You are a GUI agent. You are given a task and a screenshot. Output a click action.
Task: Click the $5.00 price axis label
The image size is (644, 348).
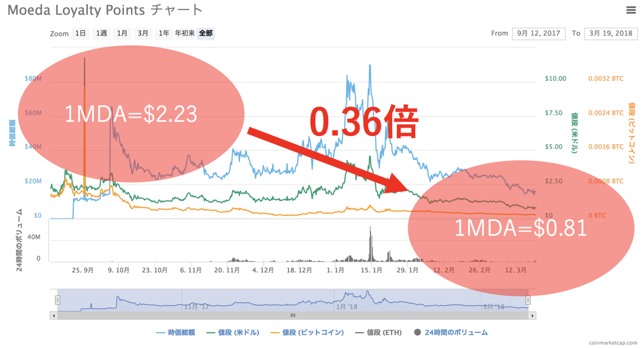[554, 147]
